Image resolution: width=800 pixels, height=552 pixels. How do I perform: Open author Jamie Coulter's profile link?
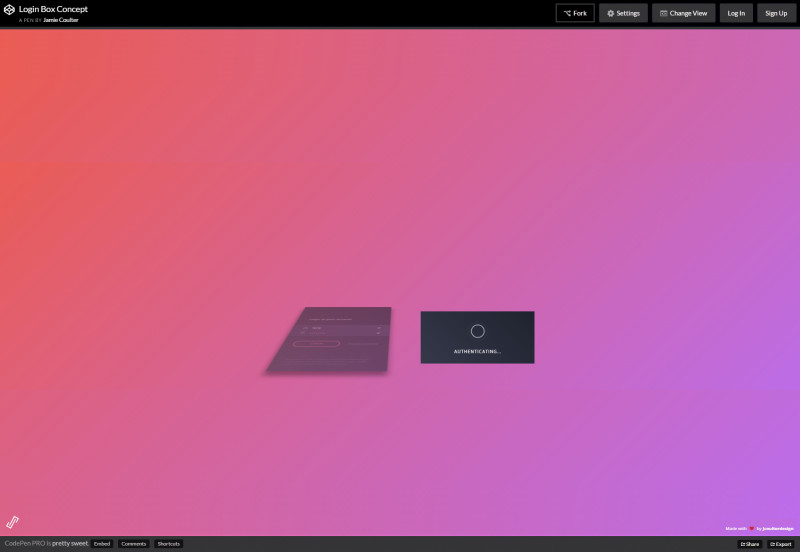[x=61, y=19]
